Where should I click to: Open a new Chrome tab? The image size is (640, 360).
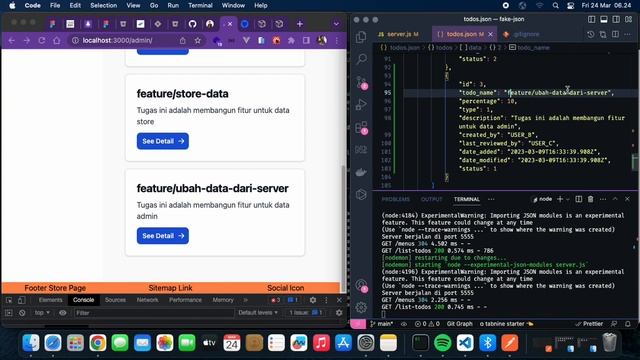300,24
